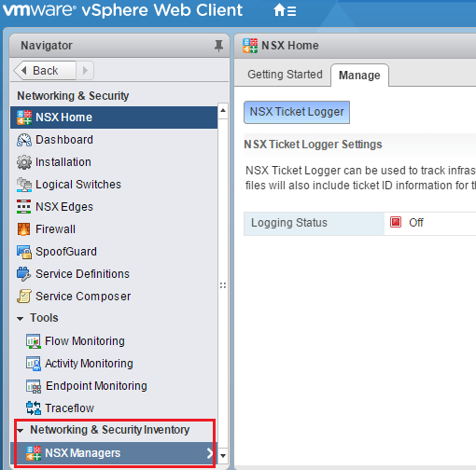Click the red Logging Status indicator
This screenshot has height=470, width=476.
pos(396,222)
